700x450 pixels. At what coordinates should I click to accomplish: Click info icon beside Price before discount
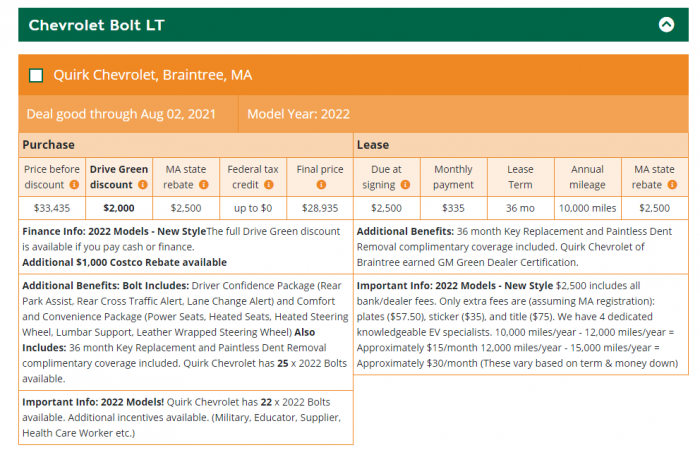tap(74, 185)
